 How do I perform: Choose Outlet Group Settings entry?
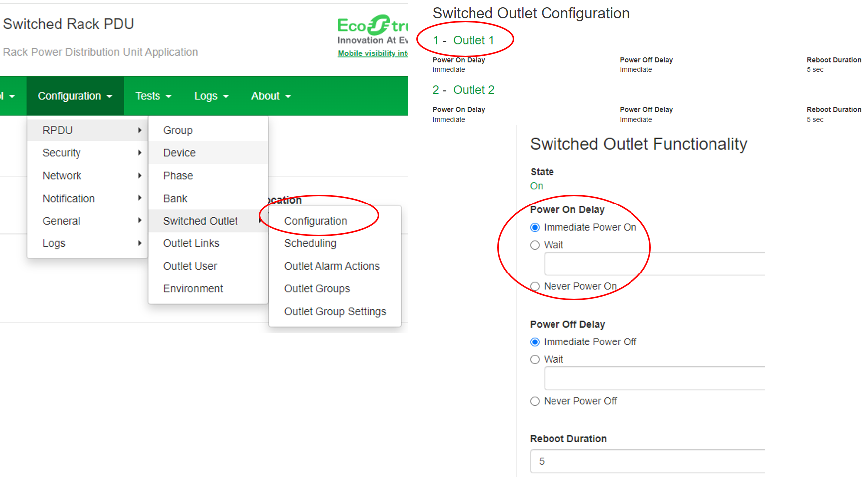coord(335,312)
